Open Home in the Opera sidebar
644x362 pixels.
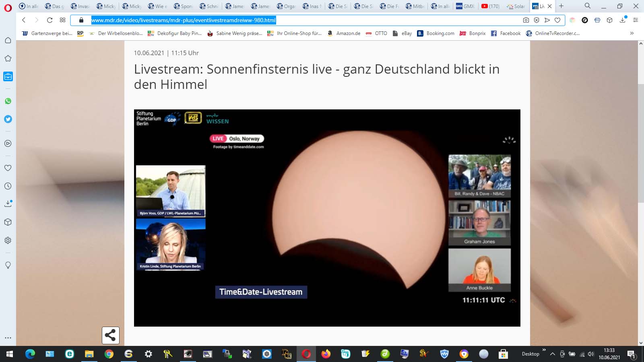coord(8,40)
